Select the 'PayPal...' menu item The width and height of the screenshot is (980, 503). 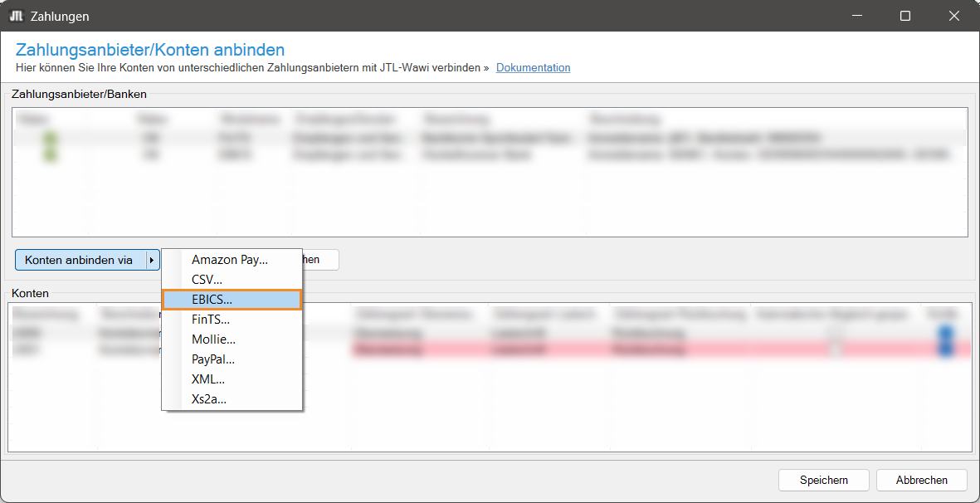click(213, 359)
